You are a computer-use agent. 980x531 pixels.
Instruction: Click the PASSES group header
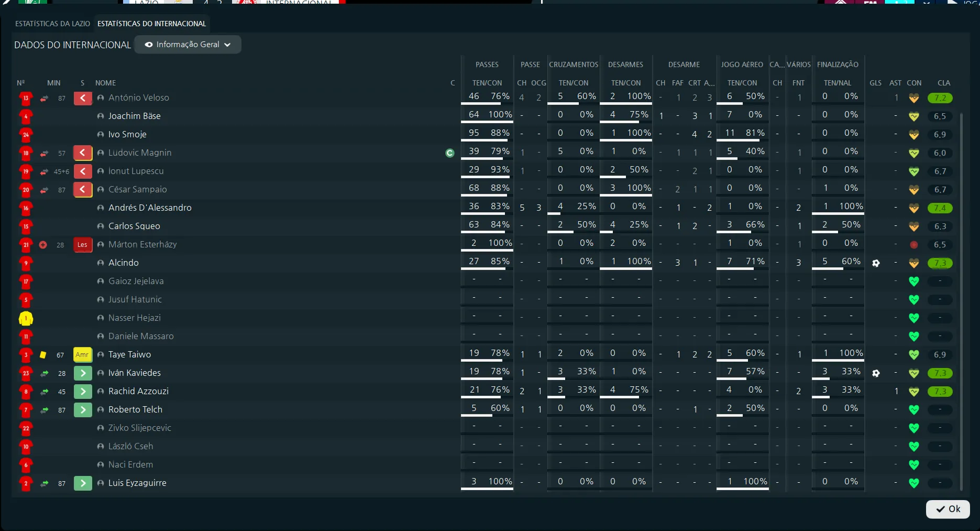pyautogui.click(x=487, y=64)
